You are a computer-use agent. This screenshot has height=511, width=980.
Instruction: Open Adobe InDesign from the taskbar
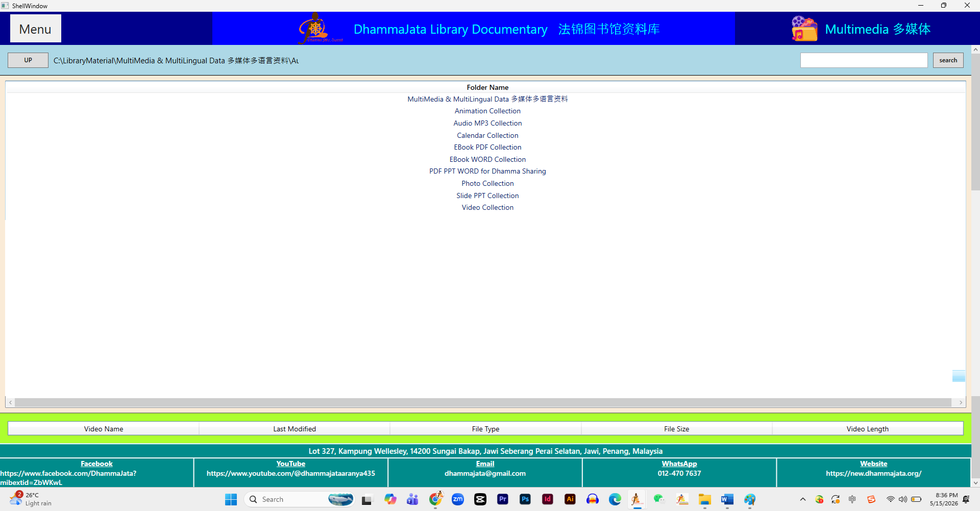click(548, 499)
